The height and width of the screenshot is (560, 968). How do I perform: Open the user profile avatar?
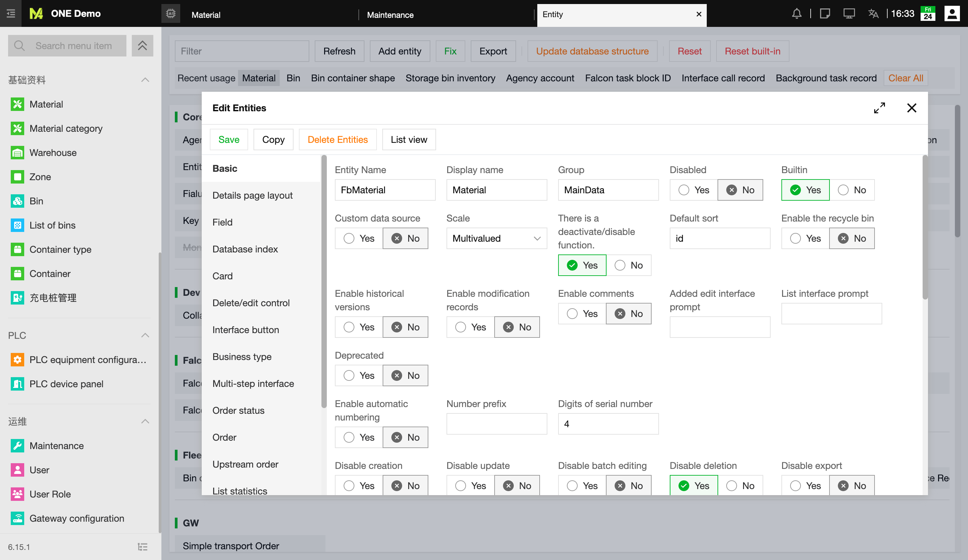coord(952,14)
